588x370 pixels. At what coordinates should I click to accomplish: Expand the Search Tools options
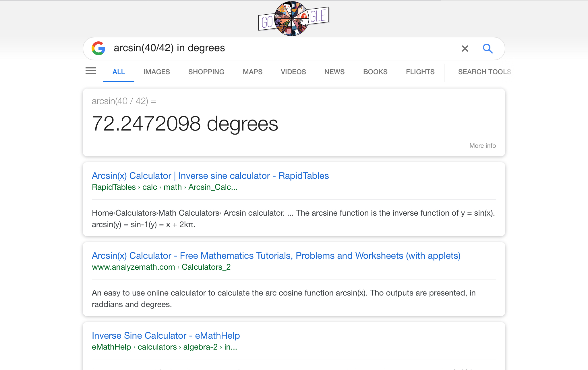tap(484, 72)
